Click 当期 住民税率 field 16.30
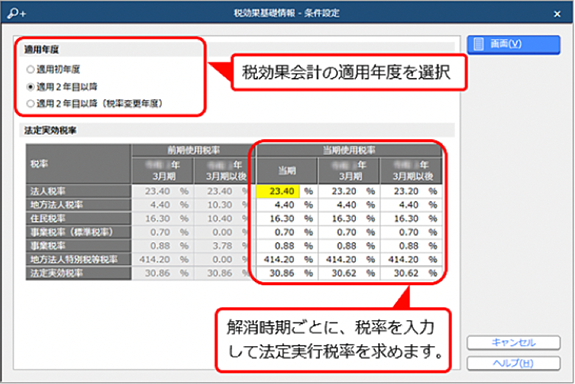Screen dimensions: 575x384 point(278,219)
